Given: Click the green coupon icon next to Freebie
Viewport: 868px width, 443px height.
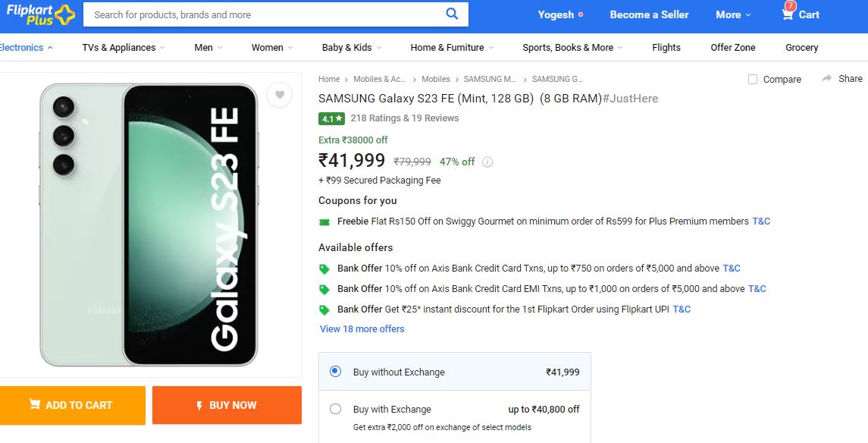Looking at the screenshot, I should pyautogui.click(x=324, y=222).
